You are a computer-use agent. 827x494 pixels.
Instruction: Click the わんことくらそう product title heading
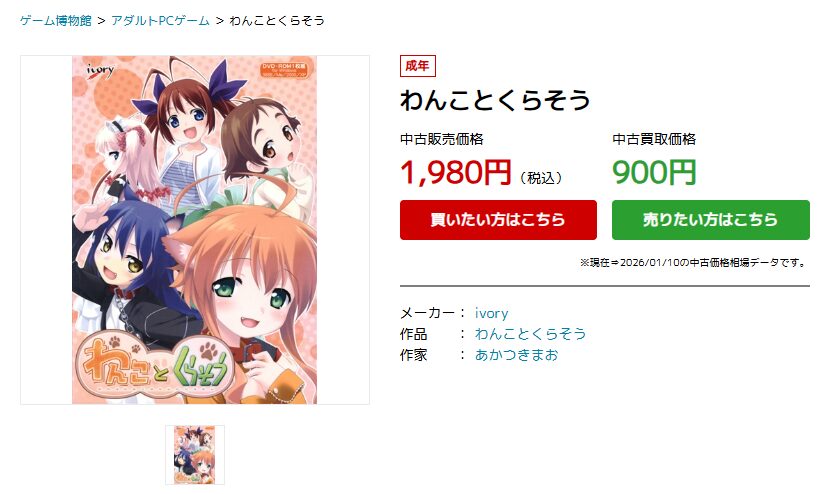point(495,100)
